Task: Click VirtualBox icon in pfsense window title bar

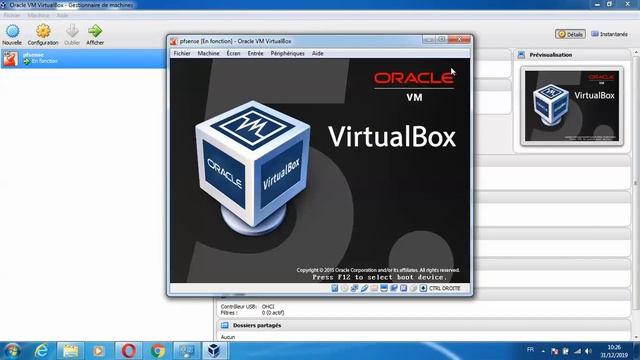Action: tap(173, 41)
